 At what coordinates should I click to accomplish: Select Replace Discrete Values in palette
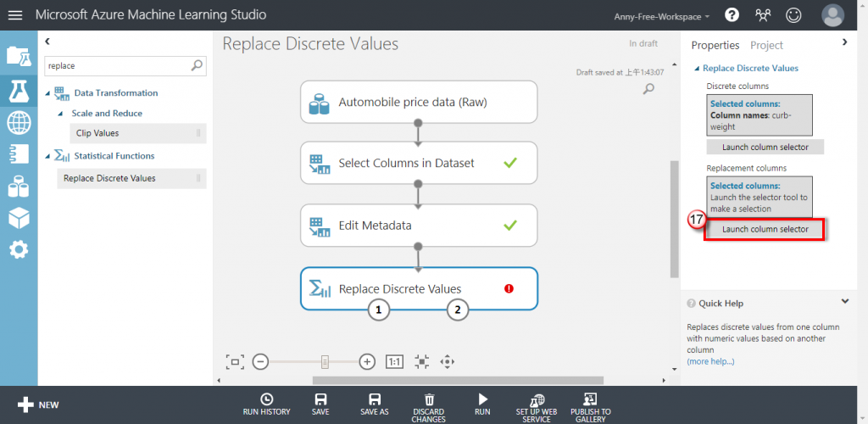click(x=131, y=178)
